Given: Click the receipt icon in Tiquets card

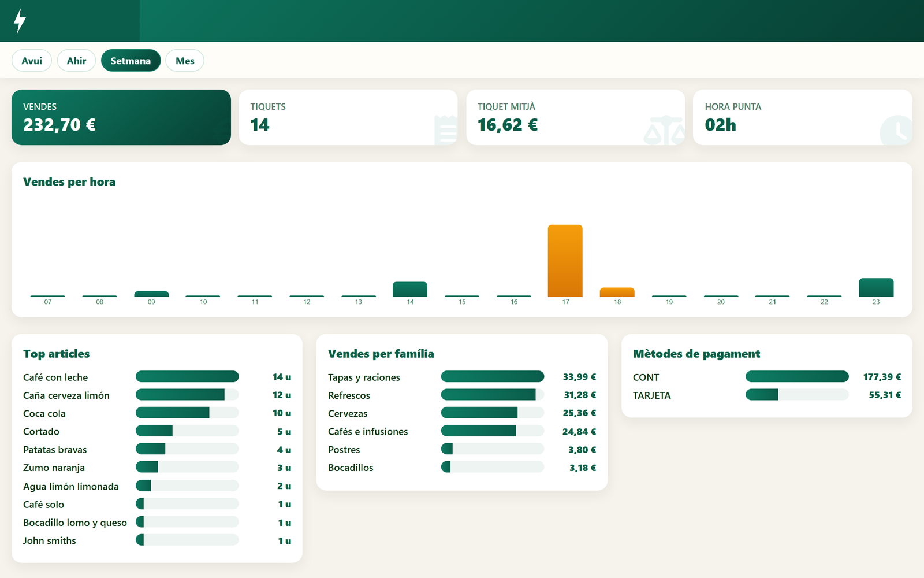Looking at the screenshot, I should click(x=445, y=129).
